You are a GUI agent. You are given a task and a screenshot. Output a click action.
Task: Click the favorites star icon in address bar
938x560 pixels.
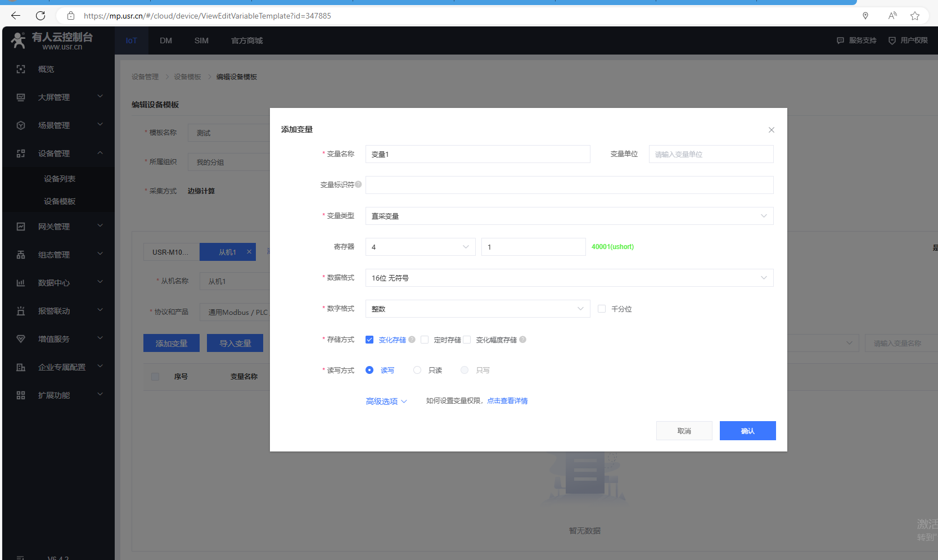tap(915, 16)
